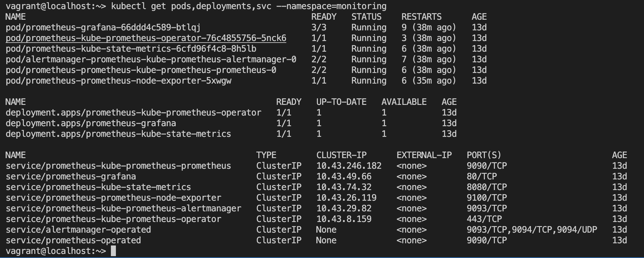The width and height of the screenshot is (644, 258).
Task: Click port value 80/TCP
Action: (482, 177)
